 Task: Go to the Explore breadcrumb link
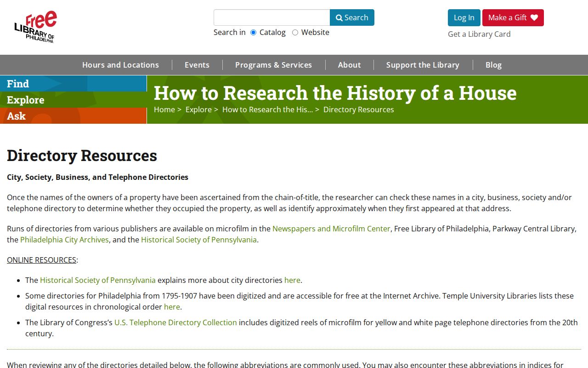coord(198,109)
